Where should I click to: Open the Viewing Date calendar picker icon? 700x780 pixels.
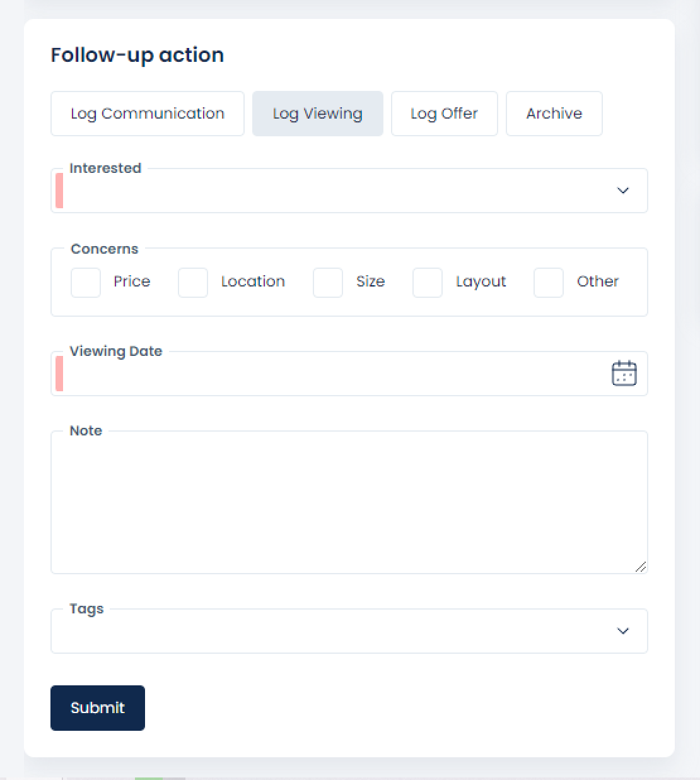[x=624, y=373]
